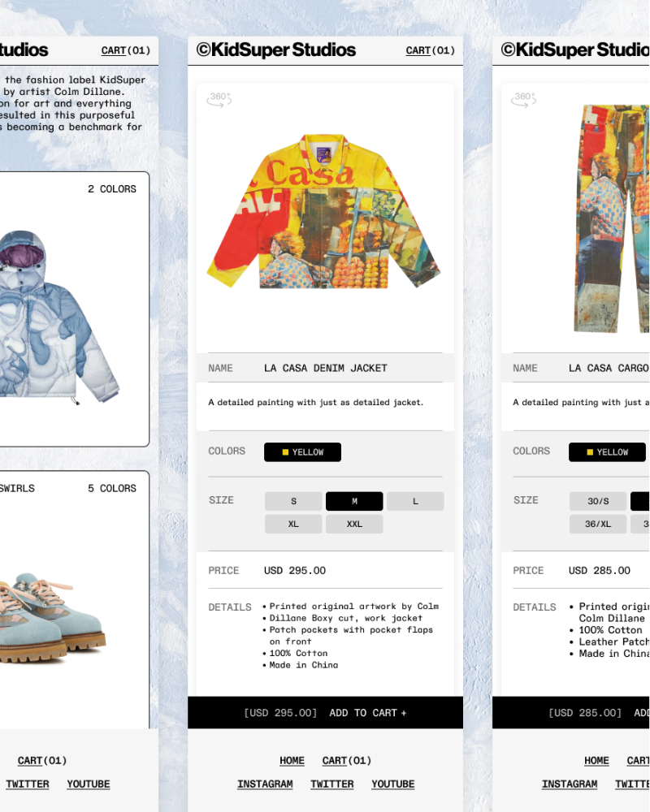The height and width of the screenshot is (812, 650).
Task: Click the 360° view icon on jacket image
Action: pyautogui.click(x=219, y=99)
